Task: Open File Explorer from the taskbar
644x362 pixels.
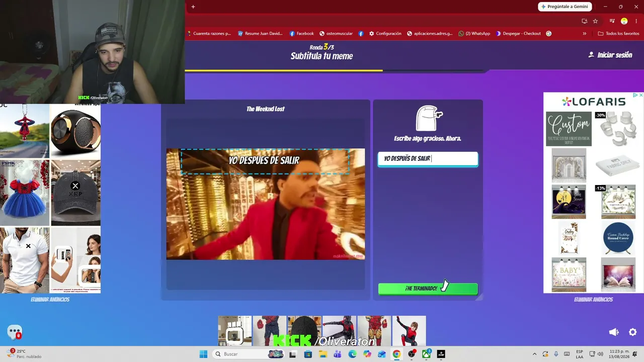Action: (x=323, y=354)
